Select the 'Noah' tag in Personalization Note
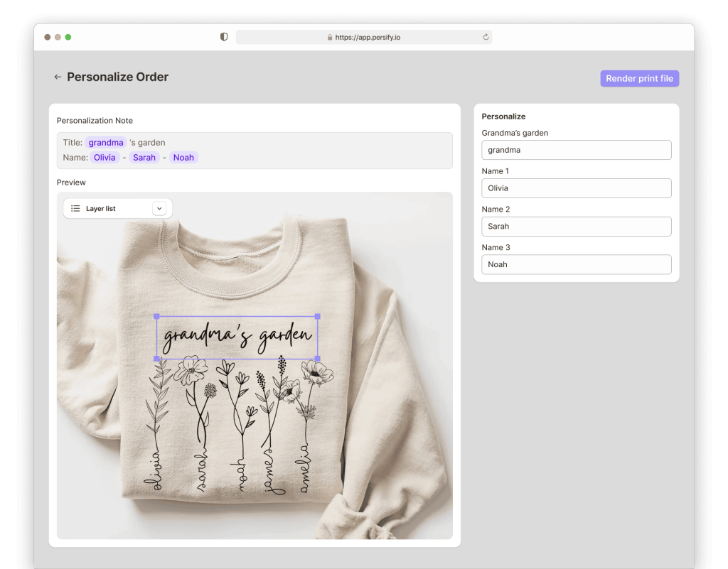This screenshot has height=569, width=728. [x=183, y=158]
